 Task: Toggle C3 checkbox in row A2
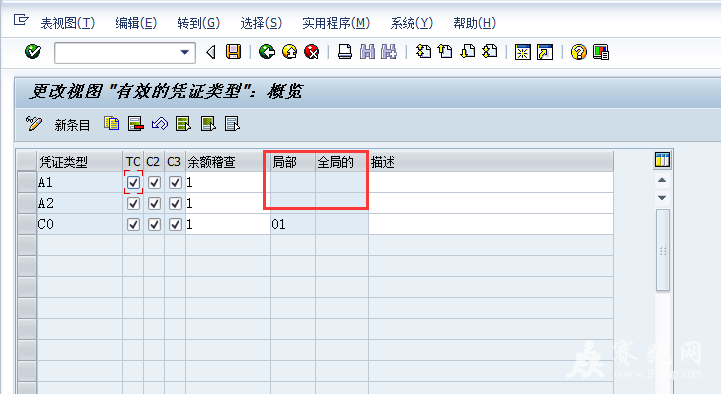coord(175,203)
